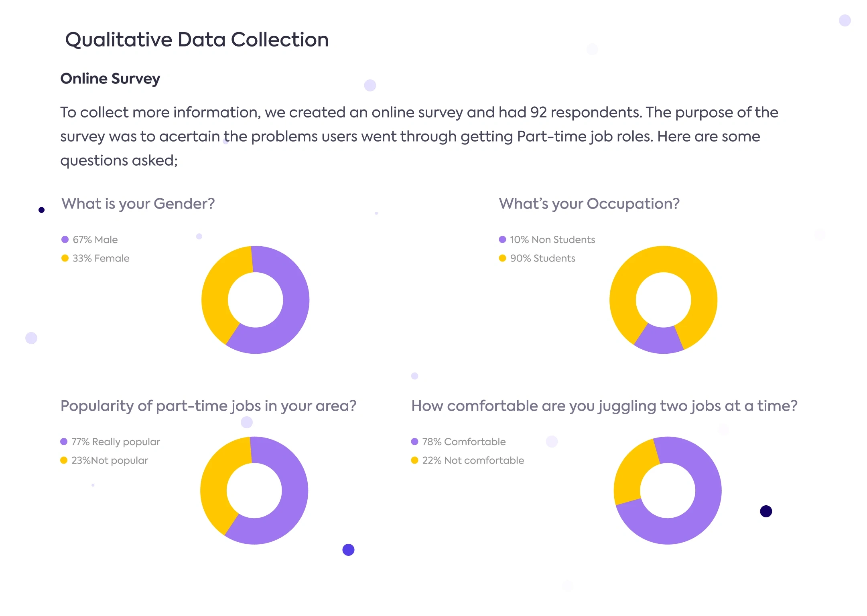Click the purple dot beside 77% Really popular
This screenshot has height=616, width=867.
64,442
